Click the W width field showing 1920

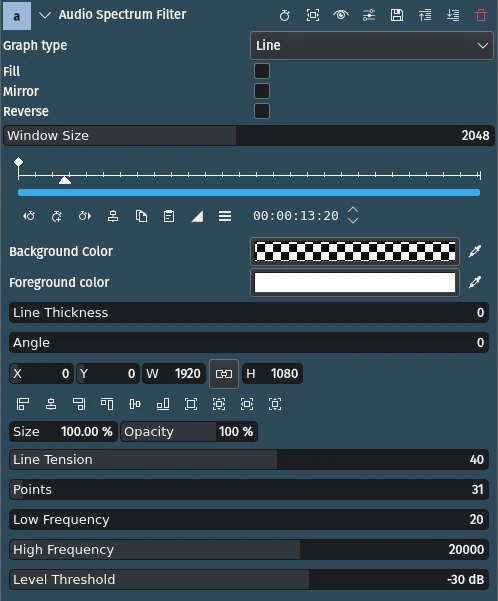[x=174, y=374]
